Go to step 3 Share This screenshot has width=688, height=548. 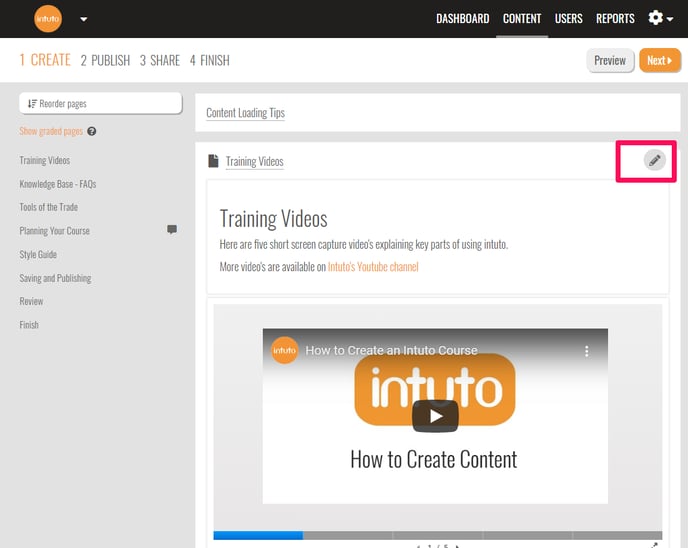160,60
